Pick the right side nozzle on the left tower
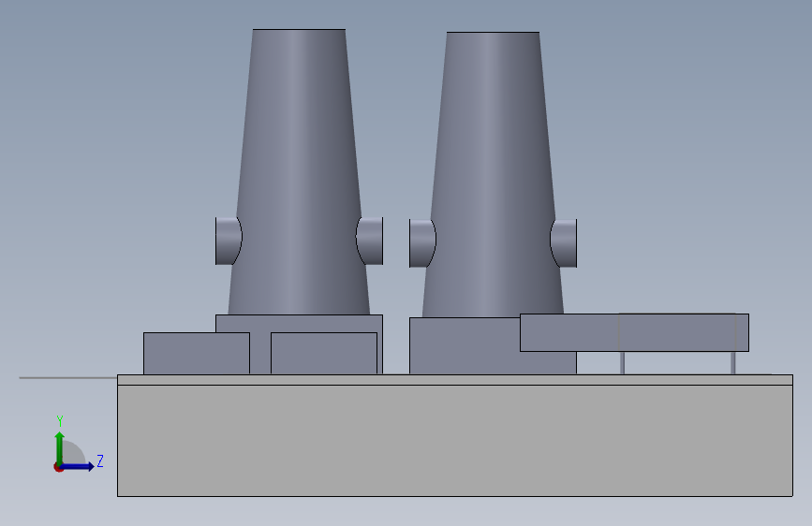 click(369, 241)
